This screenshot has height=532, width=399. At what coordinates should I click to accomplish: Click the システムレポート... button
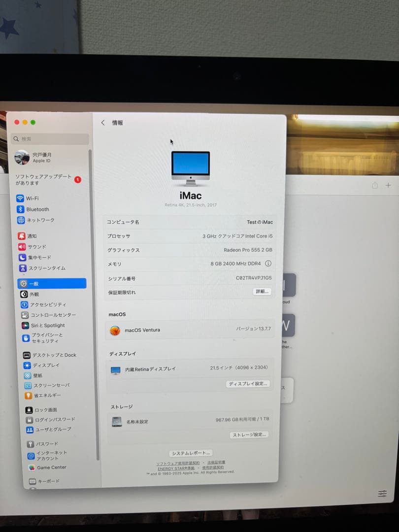pos(191,453)
